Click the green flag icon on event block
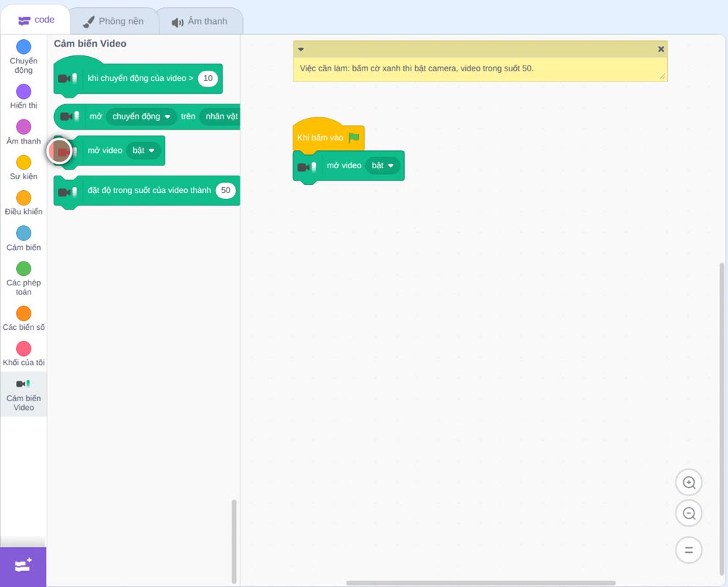This screenshot has height=587, width=728. click(354, 138)
